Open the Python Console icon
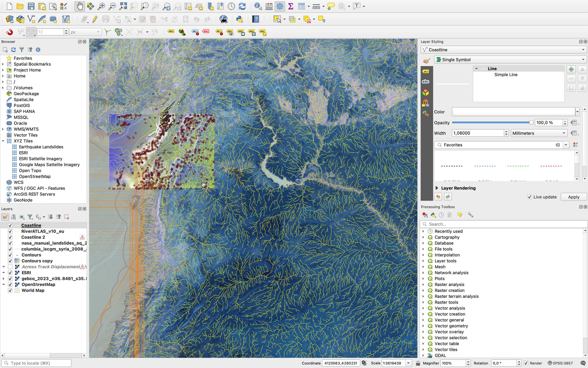Screen dimensions: 588x368 240,19
